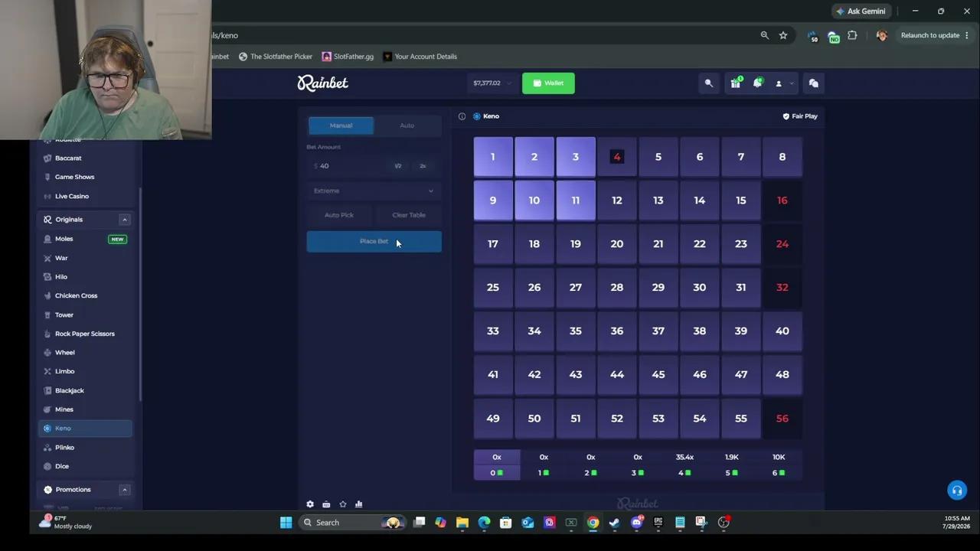Open the live stats bar chart icon

point(358,504)
